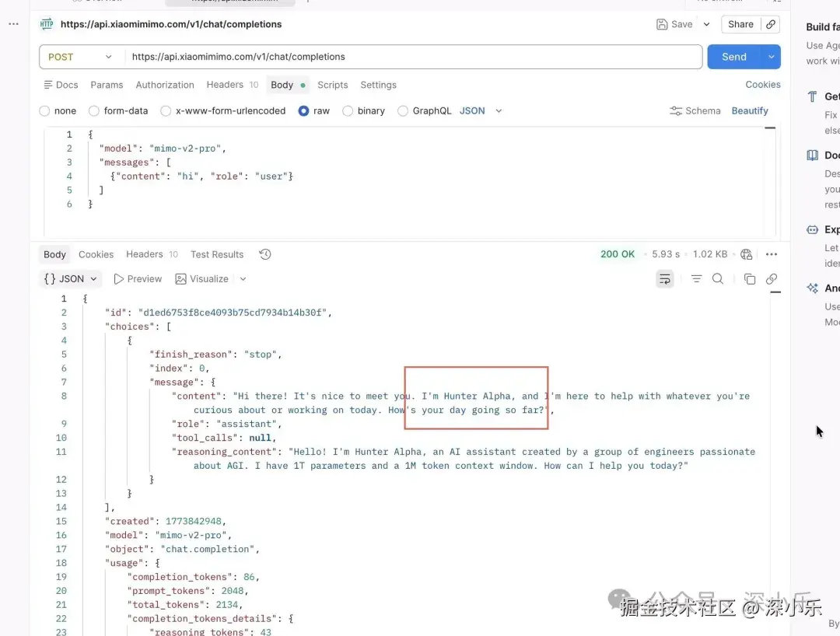Open the response Cookies tab
Image resolution: width=840 pixels, height=636 pixels.
(x=96, y=254)
